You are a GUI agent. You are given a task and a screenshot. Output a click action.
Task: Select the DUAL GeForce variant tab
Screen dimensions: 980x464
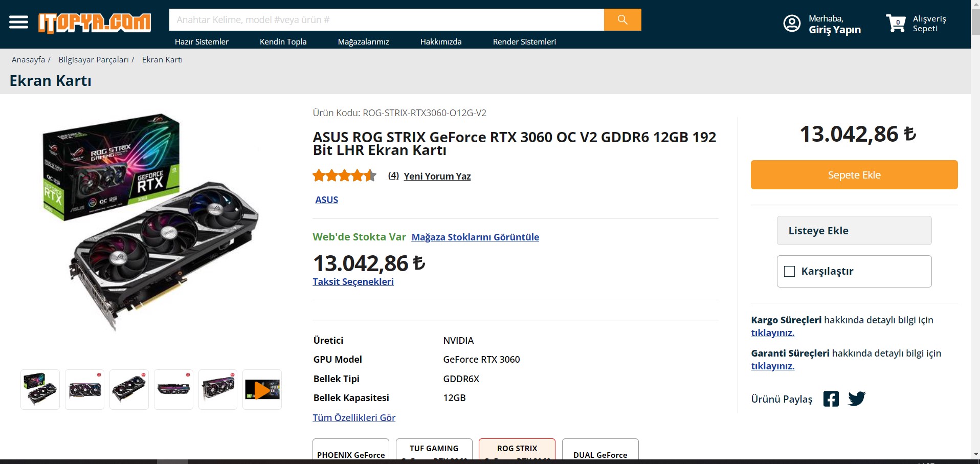(x=600, y=450)
